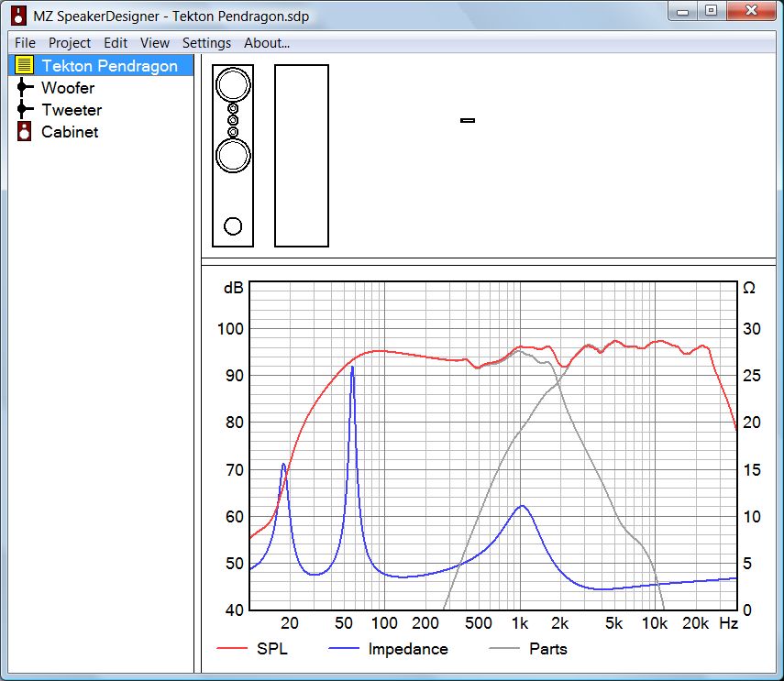Click the small microphone marker in the layout view
The width and height of the screenshot is (784, 681).
click(x=468, y=120)
